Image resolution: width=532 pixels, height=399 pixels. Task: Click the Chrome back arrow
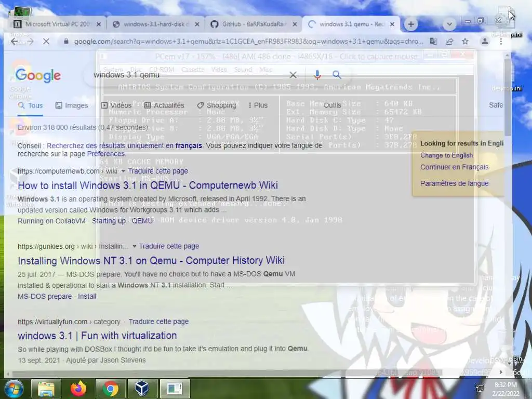tap(14, 42)
